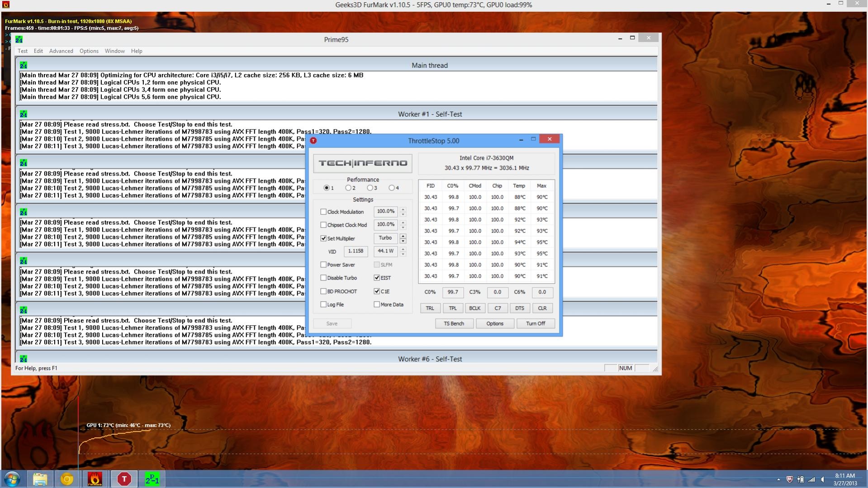868x488 pixels.
Task: Click the C7 button
Action: click(x=498, y=308)
